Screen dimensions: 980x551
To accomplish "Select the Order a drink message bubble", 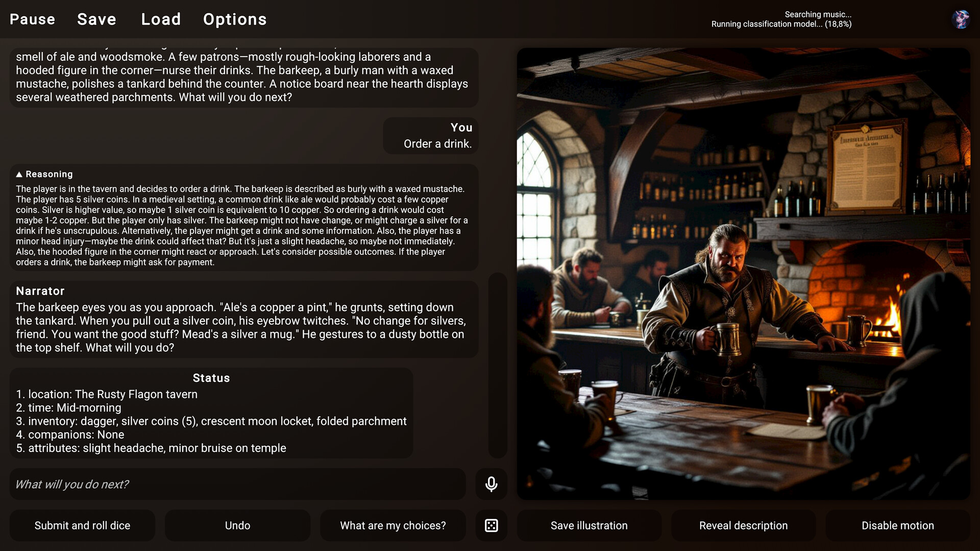I will pos(430,136).
